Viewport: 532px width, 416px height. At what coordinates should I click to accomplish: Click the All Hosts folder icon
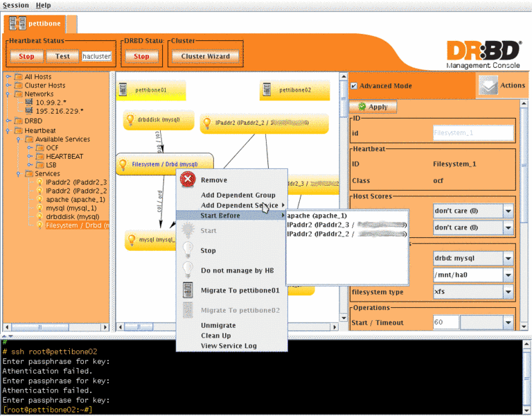[x=18, y=76]
